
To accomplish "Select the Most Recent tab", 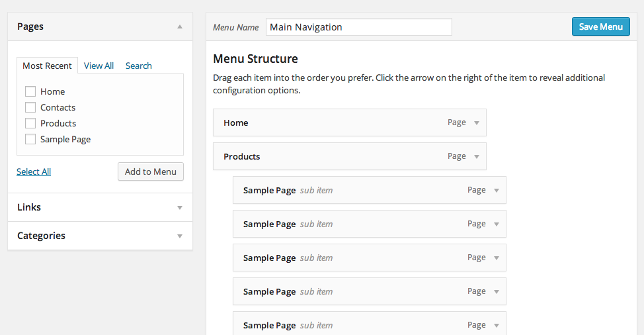I will pos(47,66).
